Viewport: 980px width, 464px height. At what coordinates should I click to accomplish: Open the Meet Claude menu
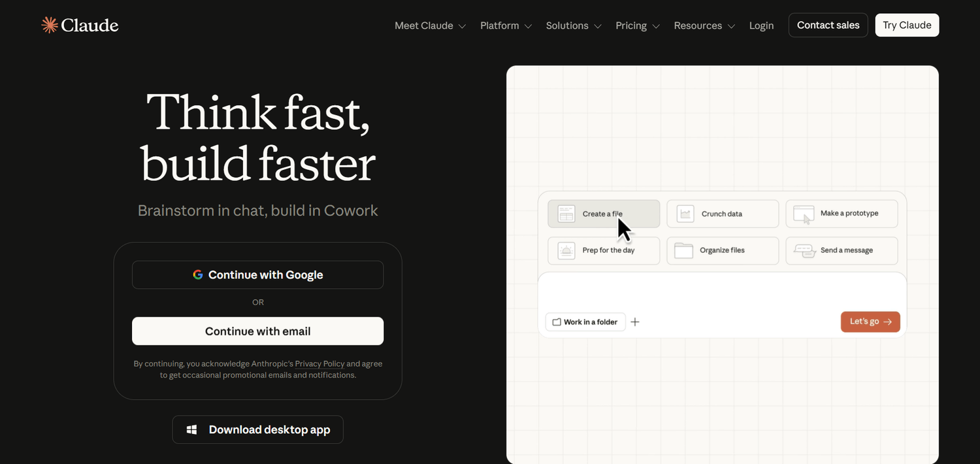click(431, 25)
